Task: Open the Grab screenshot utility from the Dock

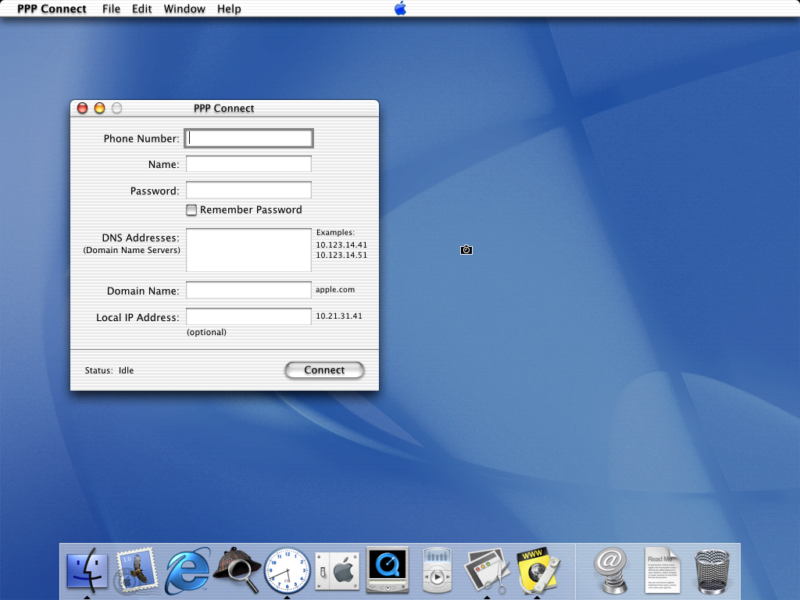Action: click(487, 567)
